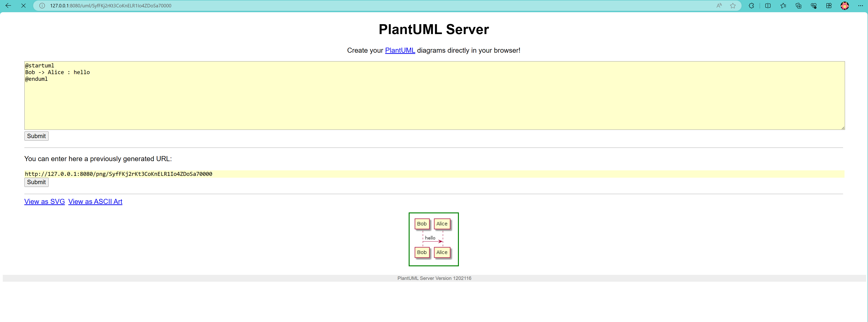Open the Extensions puzzle icon

751,6
